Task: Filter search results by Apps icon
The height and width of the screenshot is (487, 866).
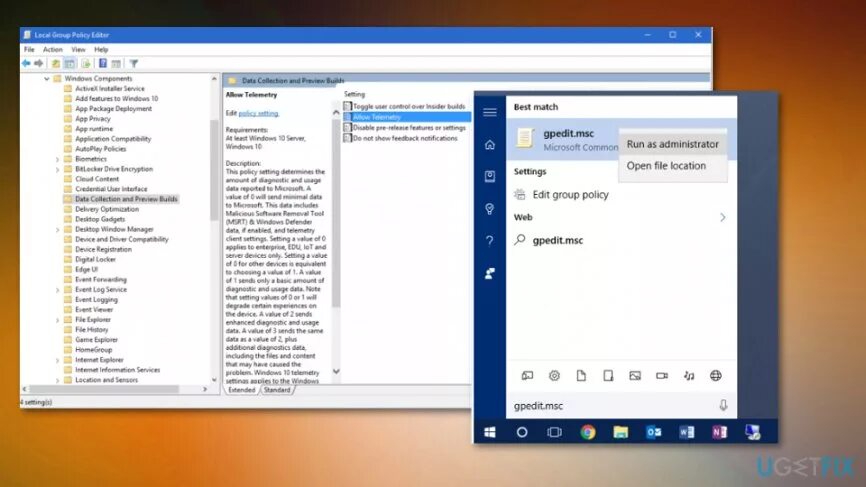Action: 527,375
